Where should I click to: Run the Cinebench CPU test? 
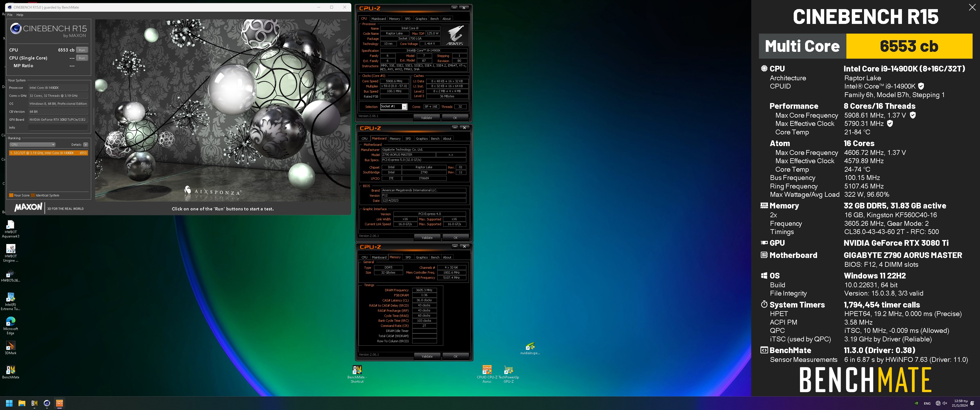[82, 50]
